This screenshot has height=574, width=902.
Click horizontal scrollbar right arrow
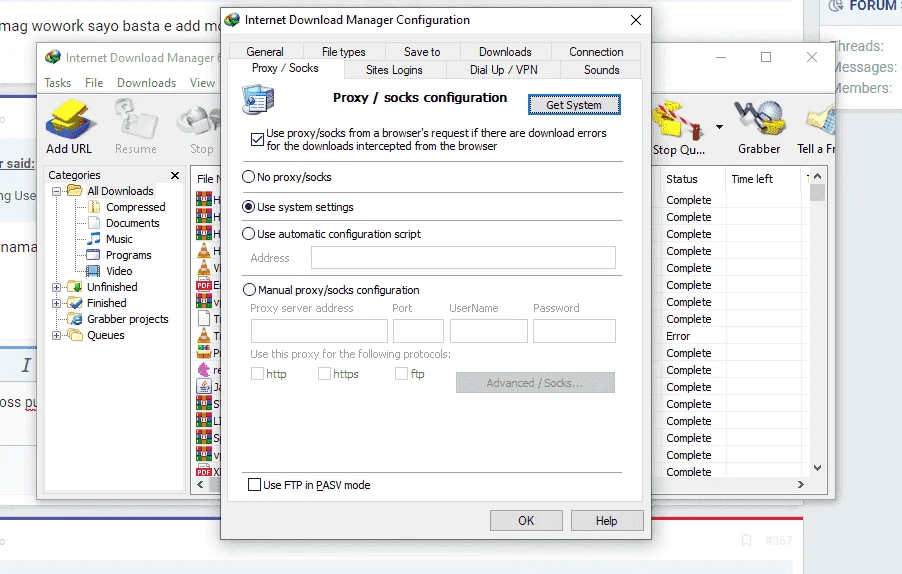pyautogui.click(x=800, y=485)
